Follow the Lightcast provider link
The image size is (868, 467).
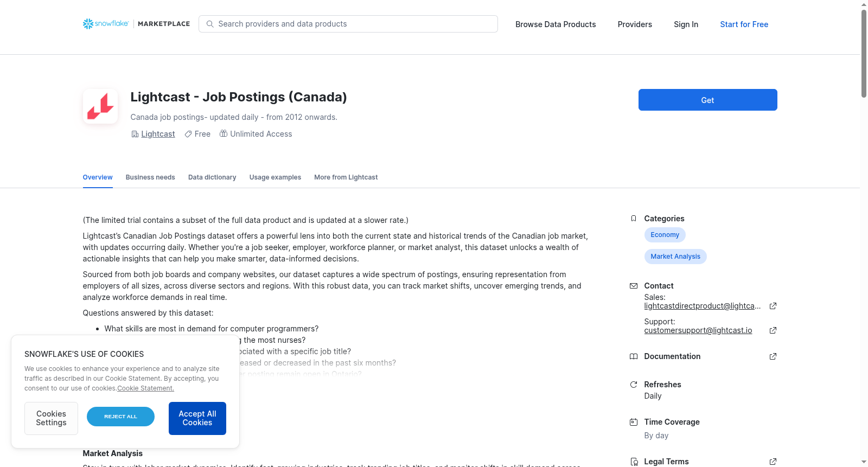click(158, 134)
